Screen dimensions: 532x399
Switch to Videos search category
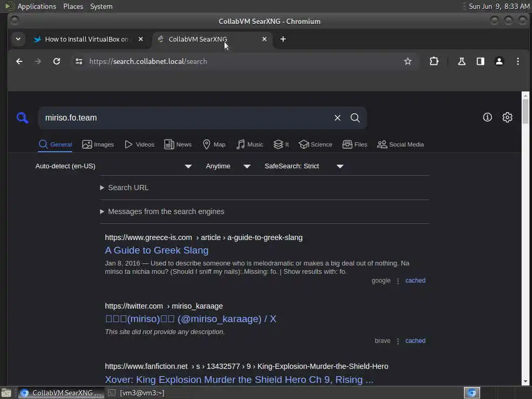coord(139,144)
